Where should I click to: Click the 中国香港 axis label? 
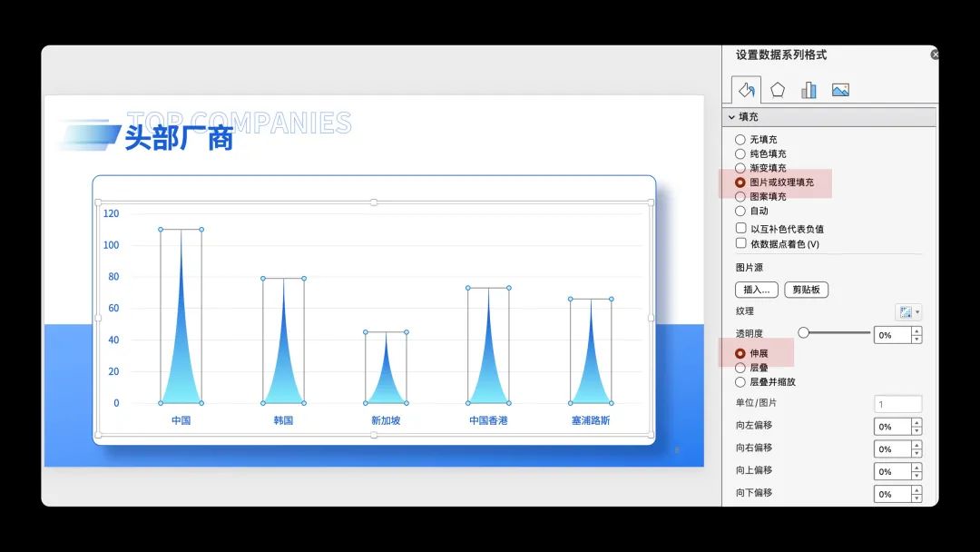(488, 420)
